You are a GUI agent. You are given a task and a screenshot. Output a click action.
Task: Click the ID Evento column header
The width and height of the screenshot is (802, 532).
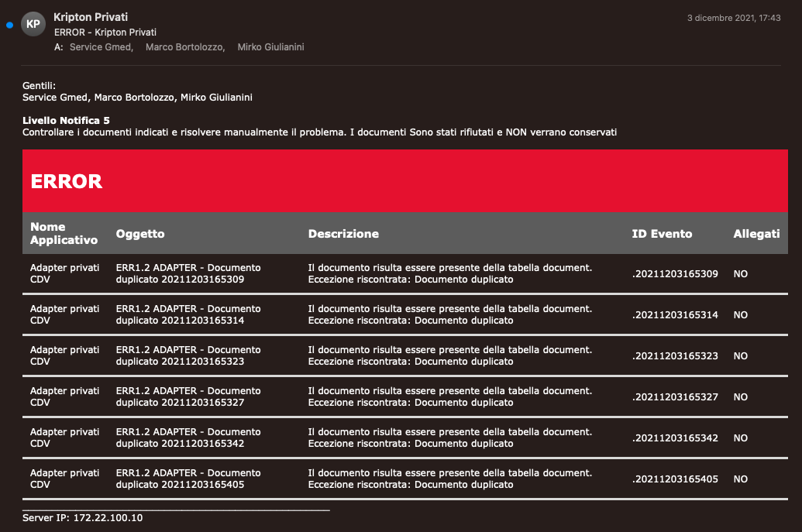[662, 234]
